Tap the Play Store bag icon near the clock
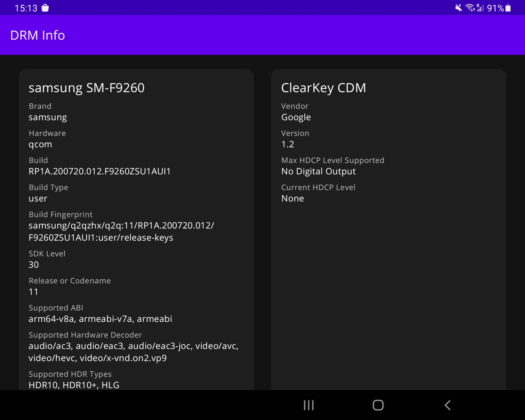525x420 pixels. [45, 8]
